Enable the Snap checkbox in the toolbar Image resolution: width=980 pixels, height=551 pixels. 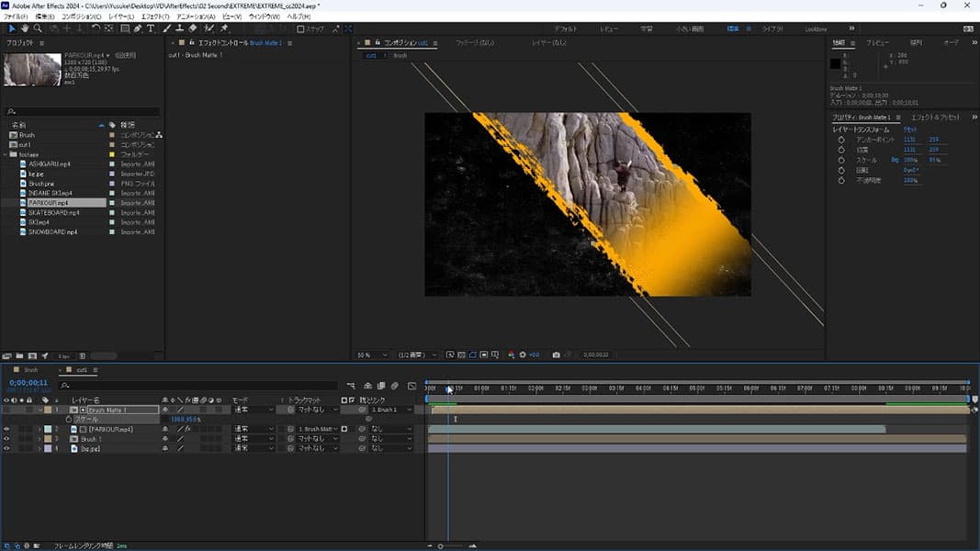tap(300, 28)
